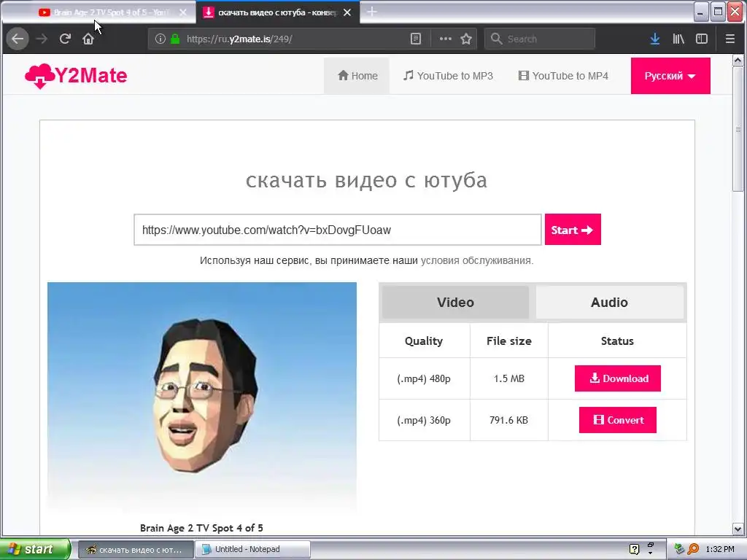Viewport: 747px width, 560px height.
Task: Click the taskbar help question icon
Action: tap(634, 550)
